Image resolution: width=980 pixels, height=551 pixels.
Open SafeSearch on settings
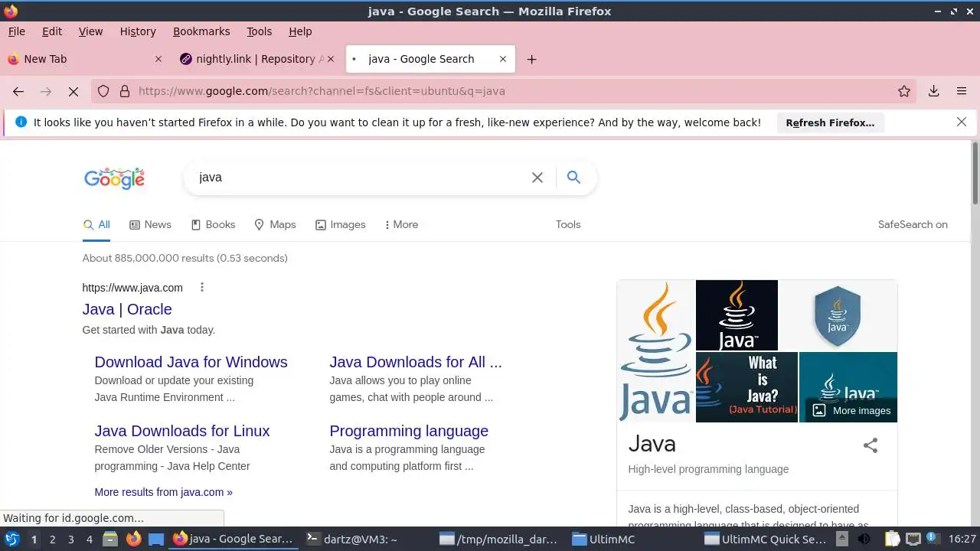(913, 224)
